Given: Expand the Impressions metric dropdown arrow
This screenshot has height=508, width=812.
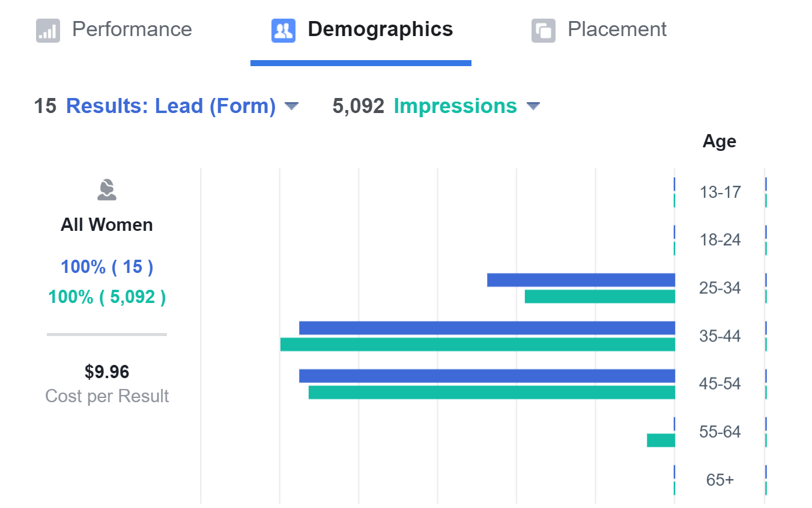Looking at the screenshot, I should (x=533, y=106).
